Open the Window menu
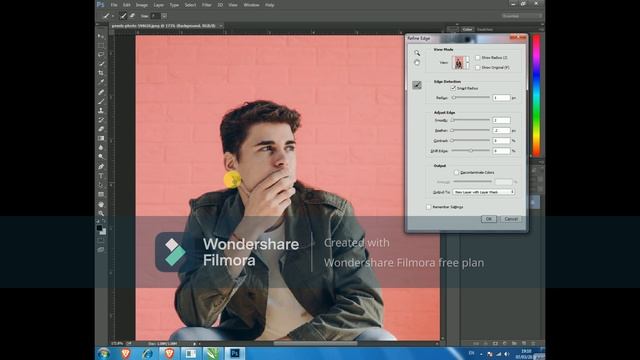 [251, 5]
